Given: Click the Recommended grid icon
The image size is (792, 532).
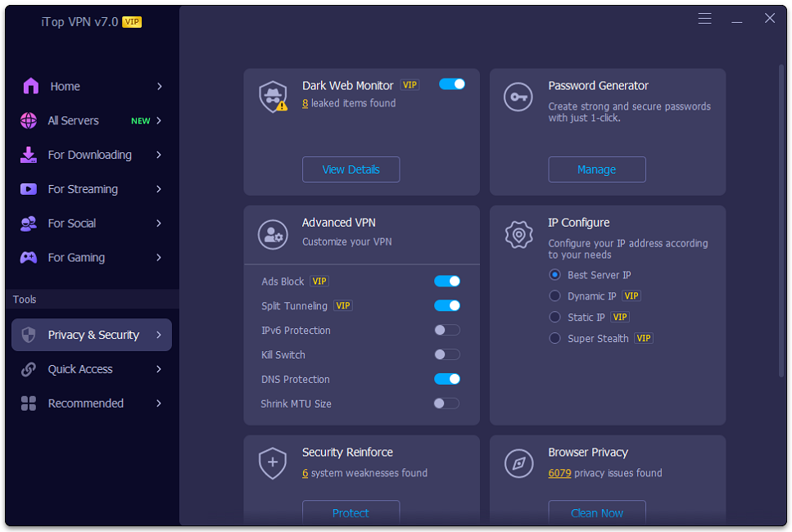Looking at the screenshot, I should 29,404.
